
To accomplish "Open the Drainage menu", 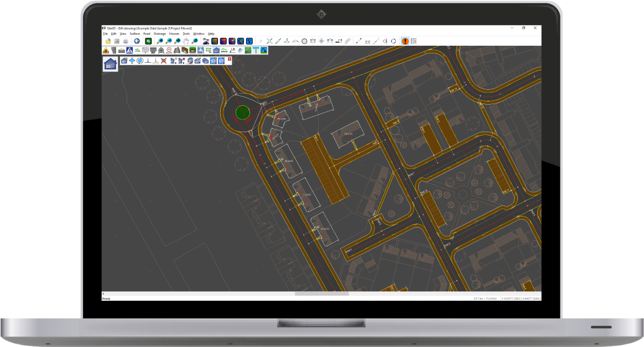I will click(160, 34).
